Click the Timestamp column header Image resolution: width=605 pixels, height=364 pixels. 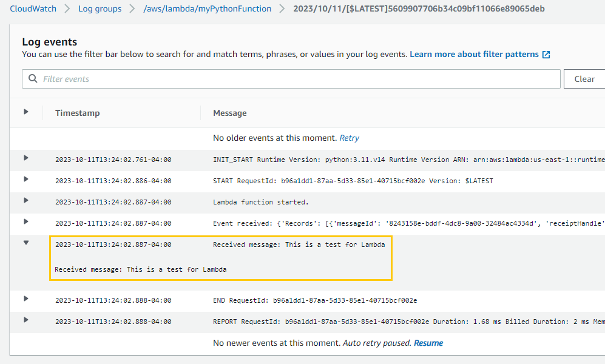(77, 113)
